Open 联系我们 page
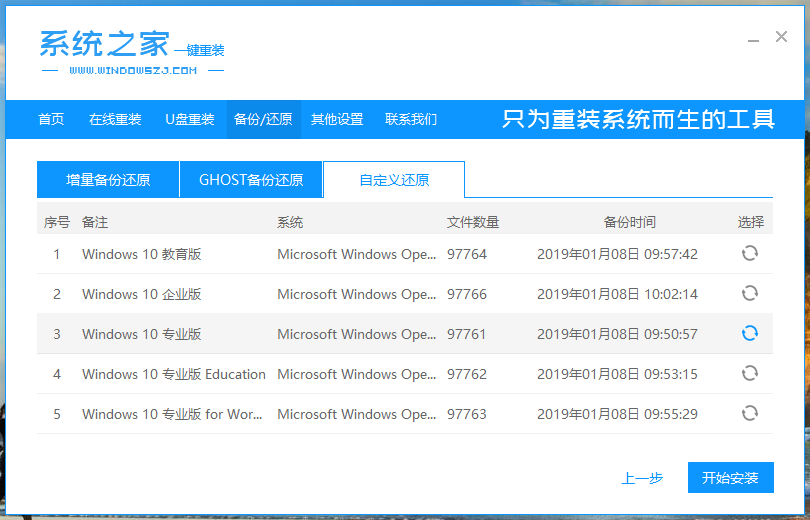The height and width of the screenshot is (520, 810). tap(411, 119)
